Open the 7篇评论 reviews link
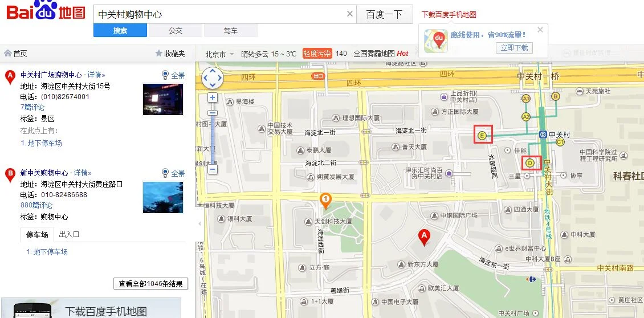This screenshot has width=644, height=318. [x=32, y=107]
